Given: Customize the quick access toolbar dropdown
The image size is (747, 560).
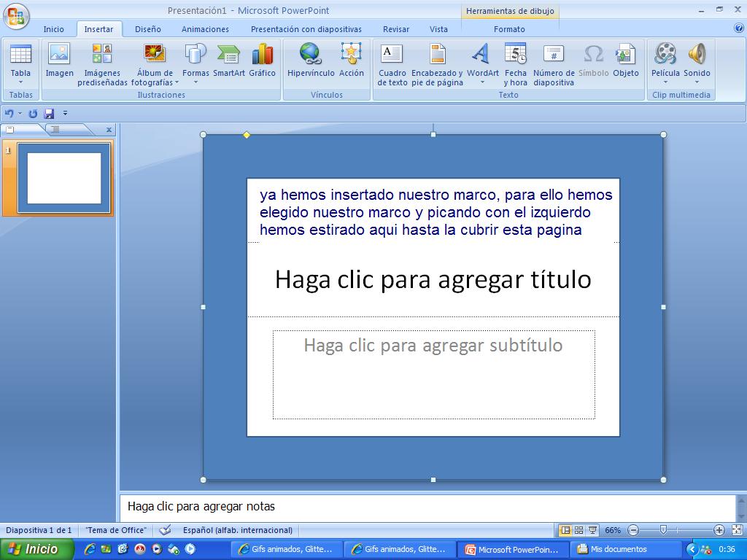Looking at the screenshot, I should 65,113.
